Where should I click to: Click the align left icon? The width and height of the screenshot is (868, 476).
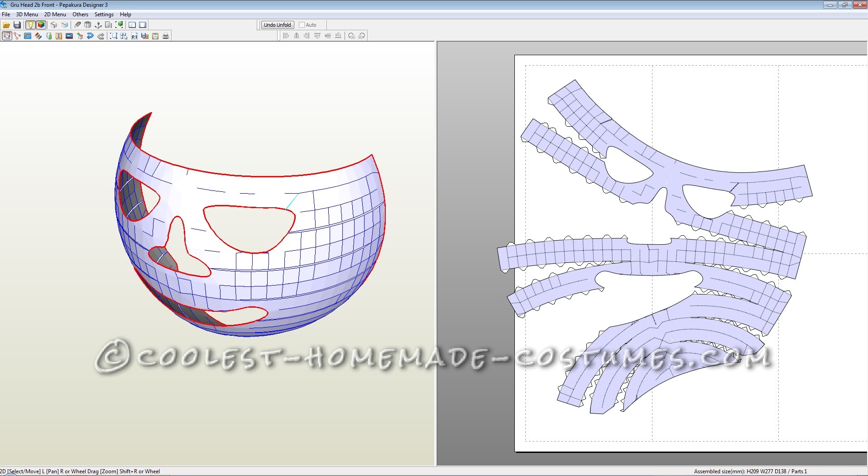pos(286,36)
